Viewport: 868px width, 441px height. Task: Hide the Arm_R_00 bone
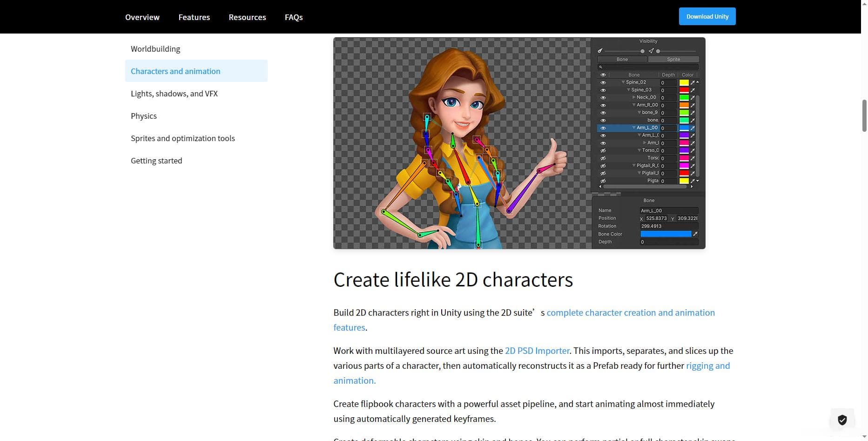point(603,105)
